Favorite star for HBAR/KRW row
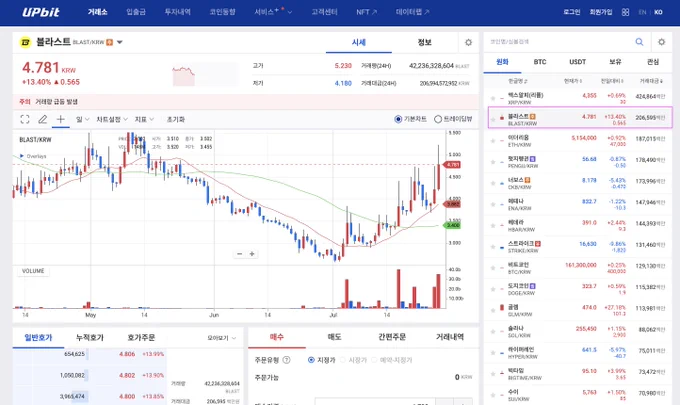680x405 pixels. pyautogui.click(x=493, y=225)
